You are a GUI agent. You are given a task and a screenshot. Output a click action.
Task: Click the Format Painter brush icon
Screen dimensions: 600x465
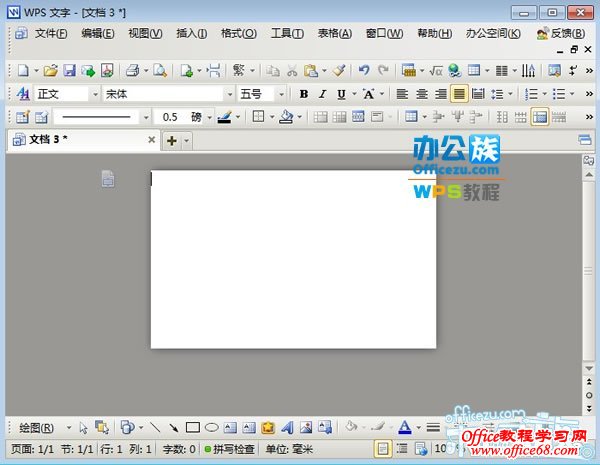point(338,71)
